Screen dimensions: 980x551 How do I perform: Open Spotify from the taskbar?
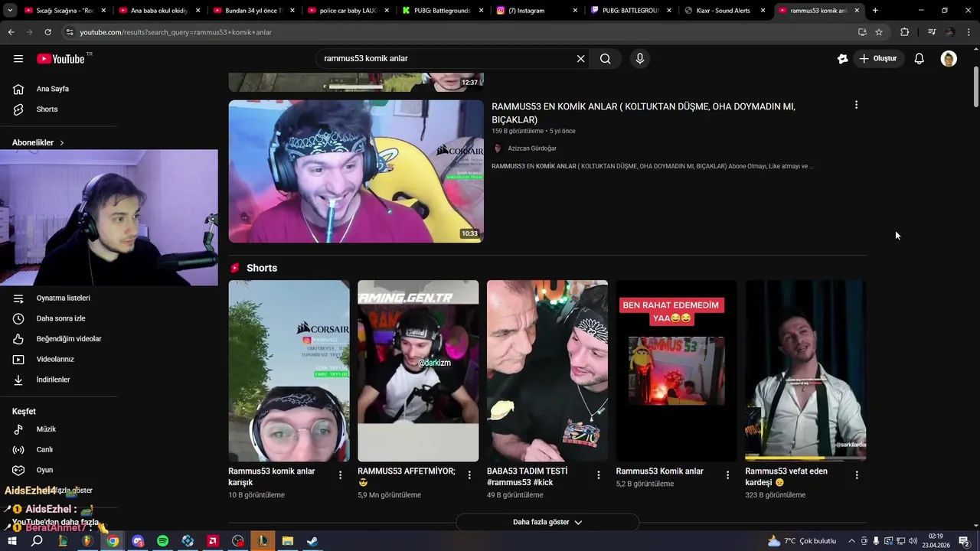pos(162,541)
